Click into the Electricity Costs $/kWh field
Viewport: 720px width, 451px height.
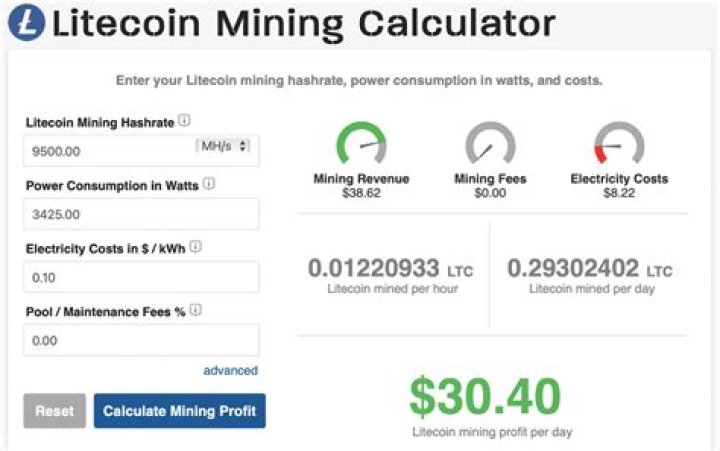pyautogui.click(x=141, y=276)
